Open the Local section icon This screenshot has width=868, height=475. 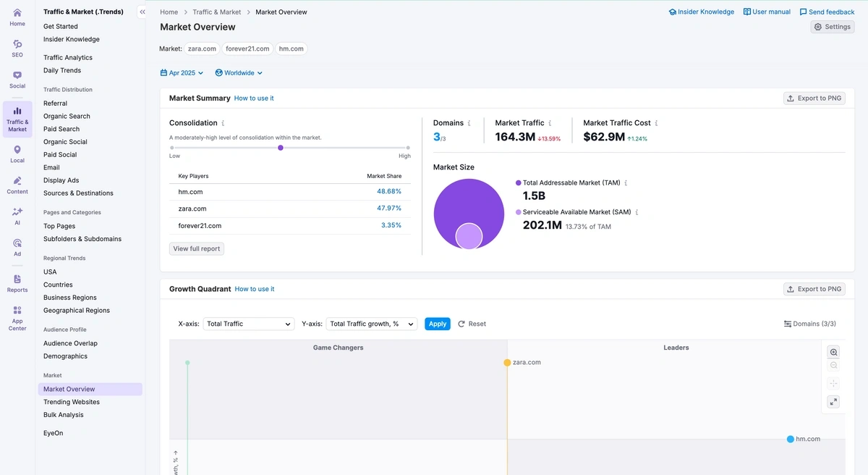(x=17, y=151)
